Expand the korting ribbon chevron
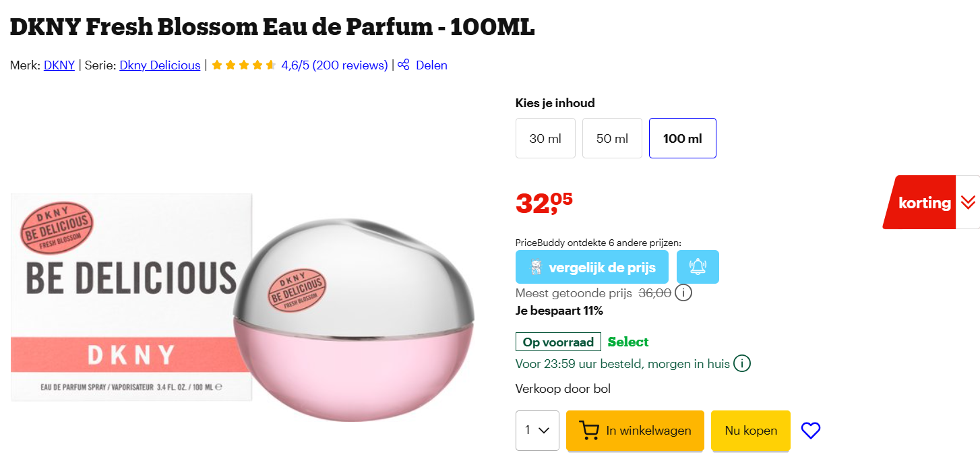The height and width of the screenshot is (463, 980). coord(969,202)
